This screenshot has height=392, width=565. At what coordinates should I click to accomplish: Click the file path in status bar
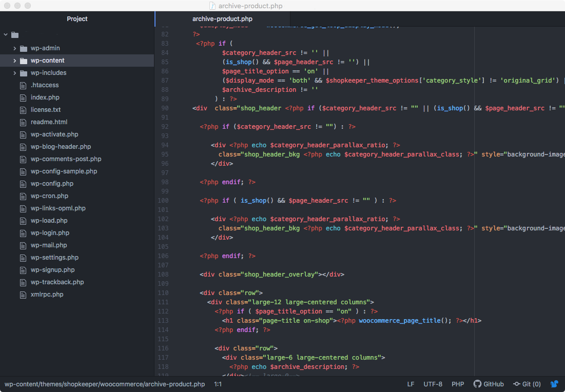tap(105, 384)
